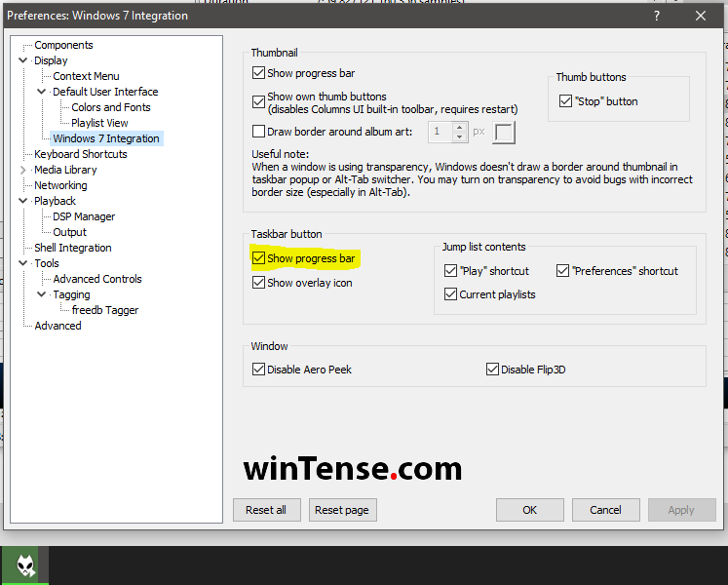The height and width of the screenshot is (585, 728).
Task: Toggle Show overlay icon checkbox
Action: click(x=258, y=283)
